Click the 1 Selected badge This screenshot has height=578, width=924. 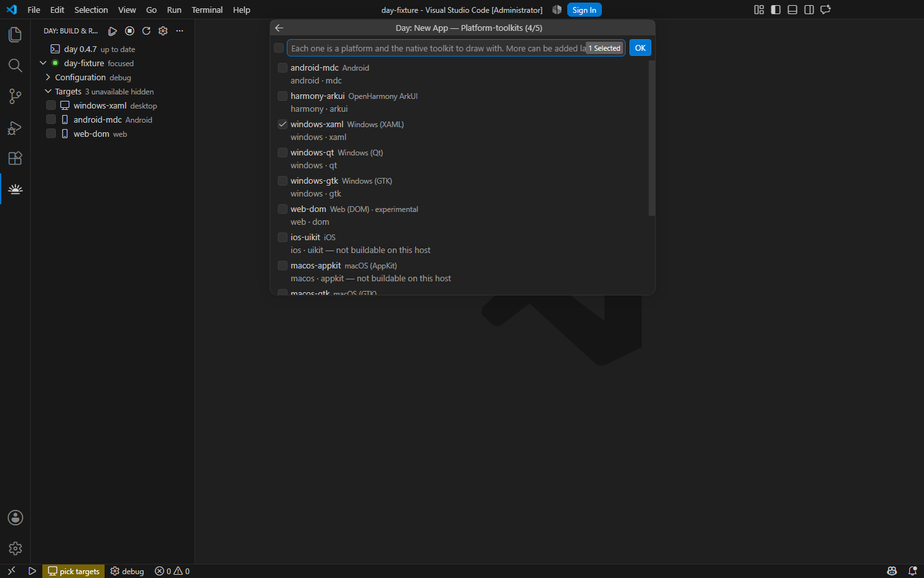tap(604, 48)
